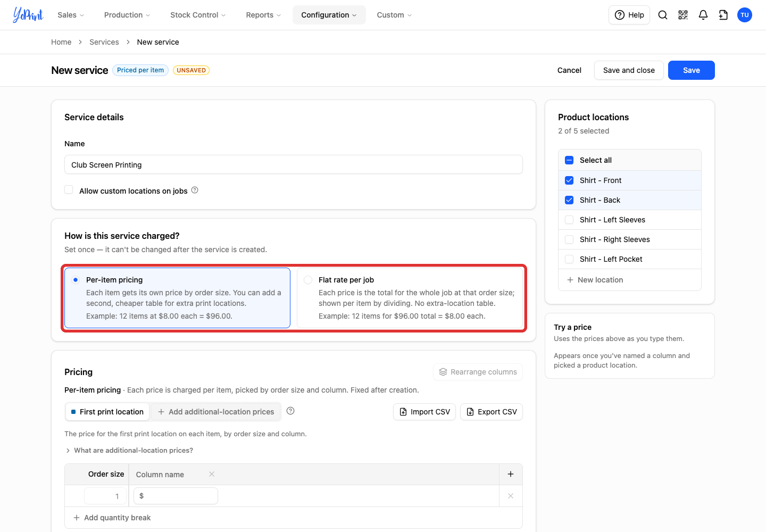
Task: Go to Services breadcrumb
Action: pyautogui.click(x=104, y=42)
